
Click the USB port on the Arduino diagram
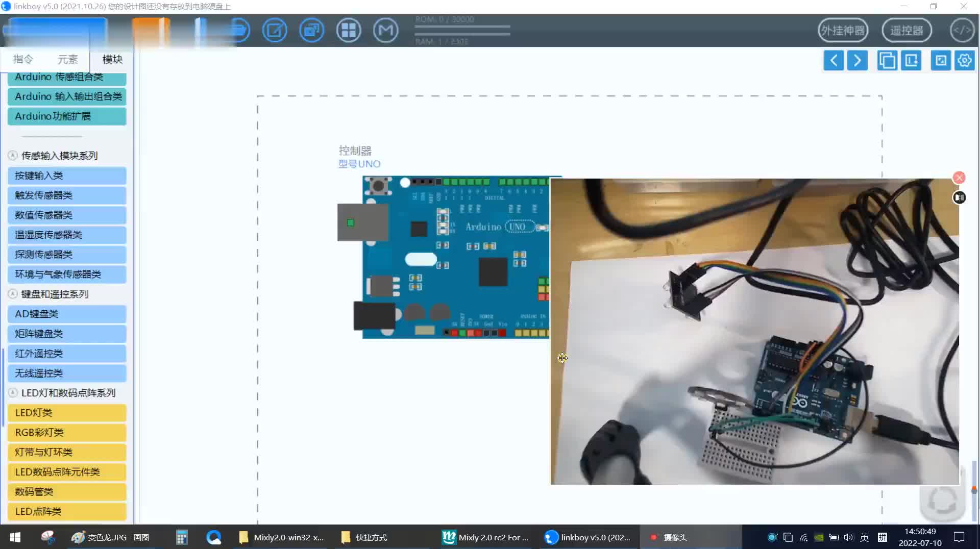coord(362,222)
